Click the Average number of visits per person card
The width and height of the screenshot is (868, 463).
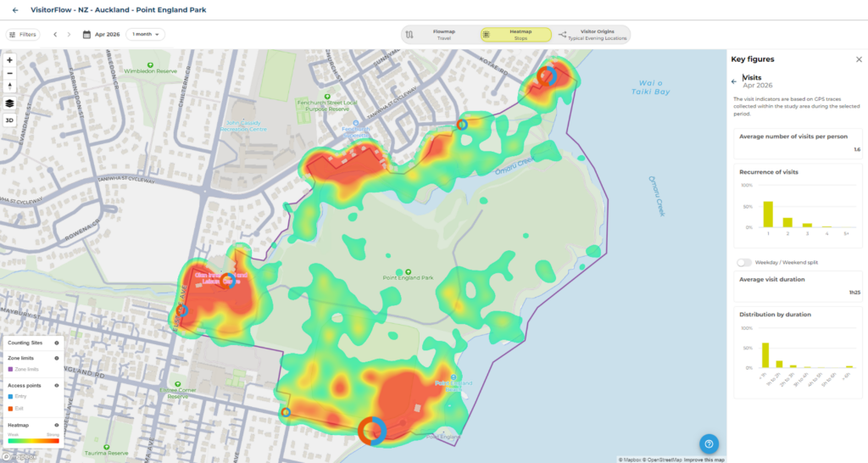click(798, 143)
